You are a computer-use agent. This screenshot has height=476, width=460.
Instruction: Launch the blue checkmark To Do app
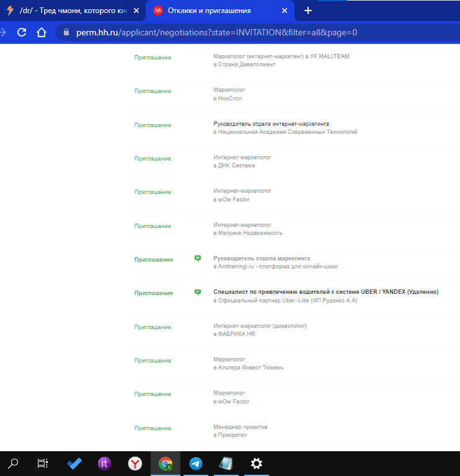(74, 464)
